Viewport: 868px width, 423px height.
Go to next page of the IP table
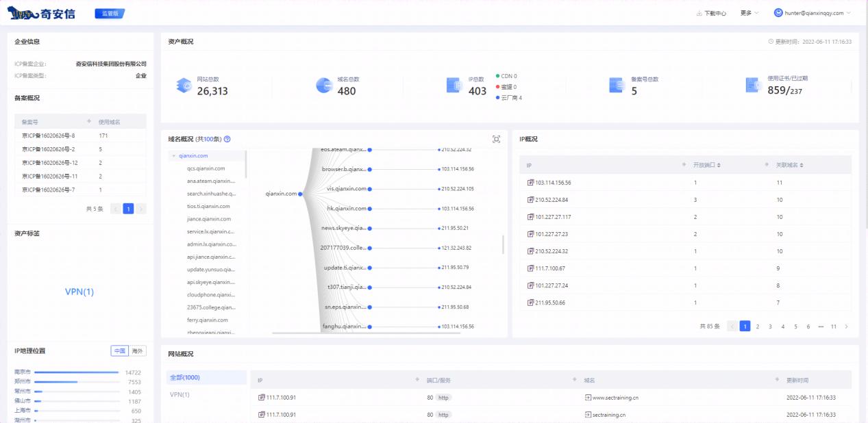tap(847, 326)
